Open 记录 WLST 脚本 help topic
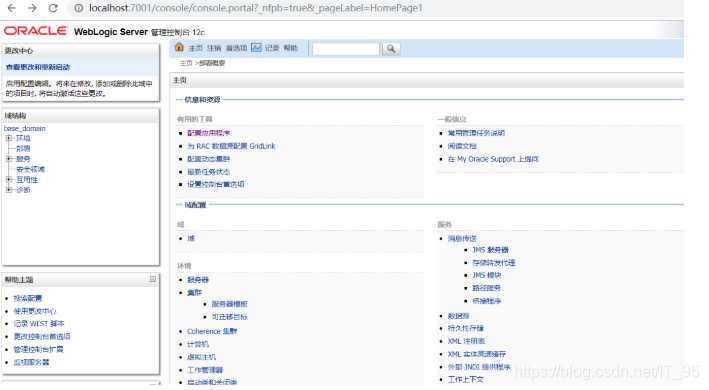 point(39,324)
